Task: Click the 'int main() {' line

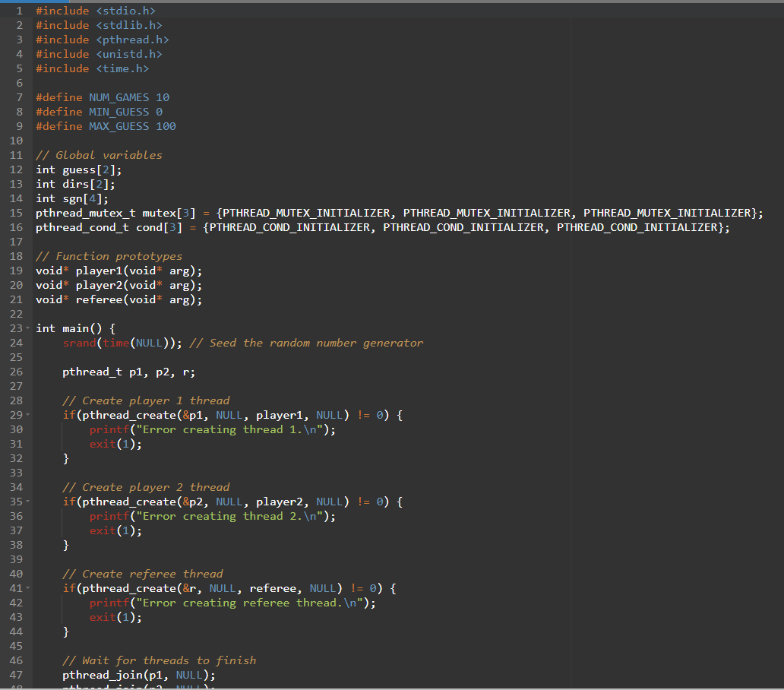Action: click(x=75, y=328)
